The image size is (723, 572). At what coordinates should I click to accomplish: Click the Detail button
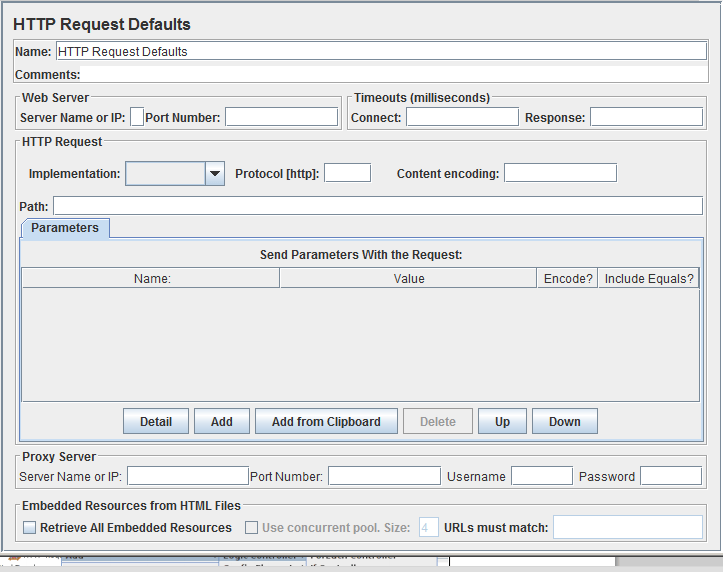pyautogui.click(x=156, y=421)
